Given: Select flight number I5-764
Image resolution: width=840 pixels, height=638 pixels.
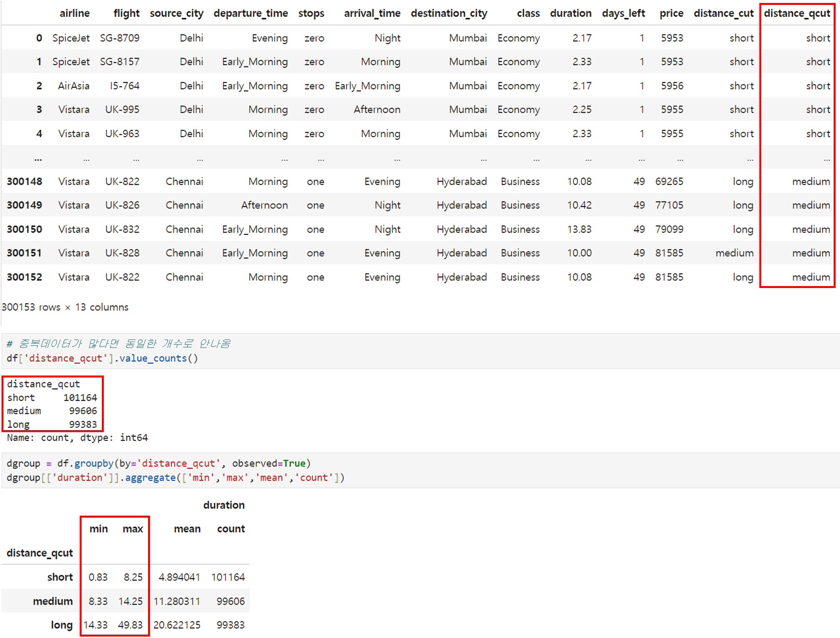Looking at the screenshot, I should 125,86.
